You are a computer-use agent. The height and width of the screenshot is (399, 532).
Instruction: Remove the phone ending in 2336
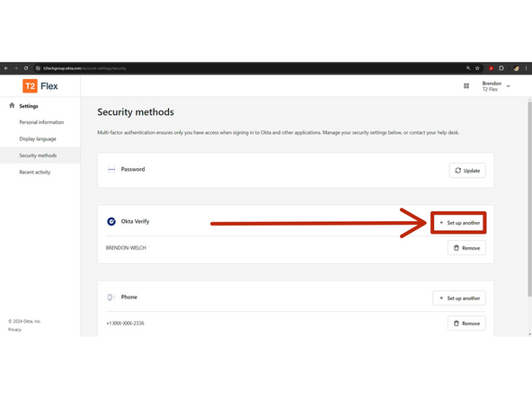(x=466, y=324)
